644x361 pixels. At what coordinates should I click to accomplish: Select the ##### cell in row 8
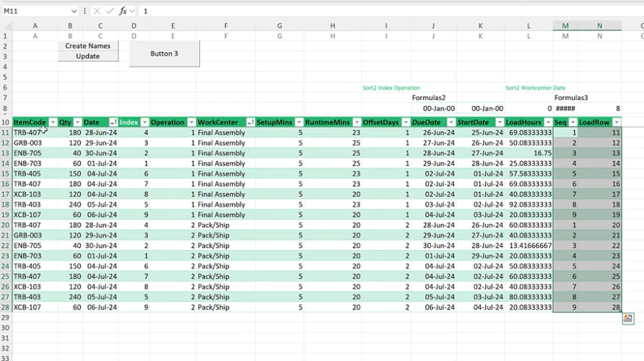[x=565, y=108]
